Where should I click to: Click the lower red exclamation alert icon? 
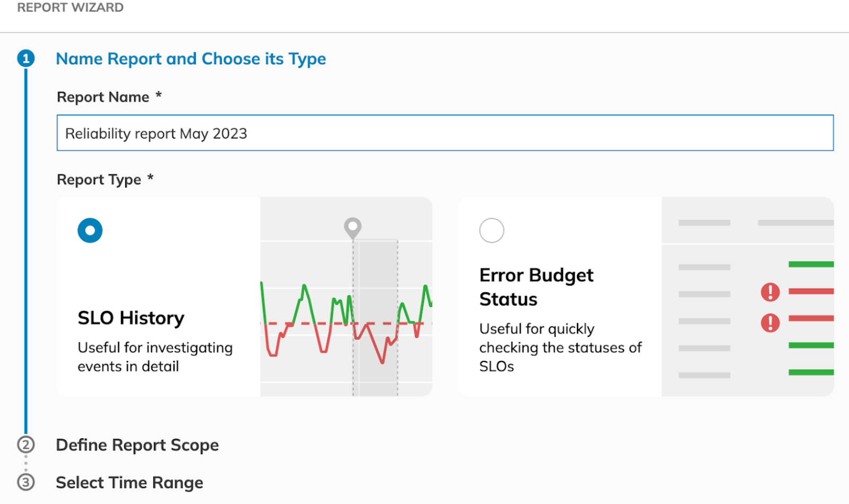[770, 322]
